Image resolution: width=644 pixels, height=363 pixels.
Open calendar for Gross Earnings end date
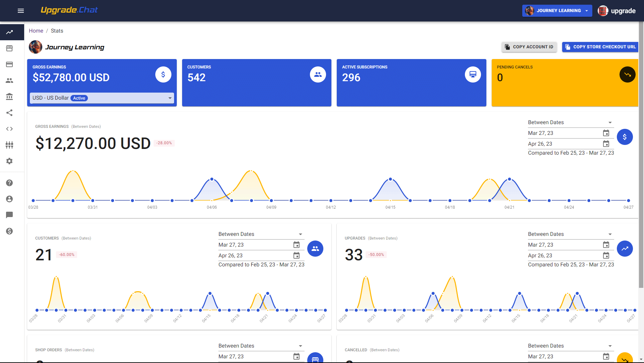click(606, 144)
